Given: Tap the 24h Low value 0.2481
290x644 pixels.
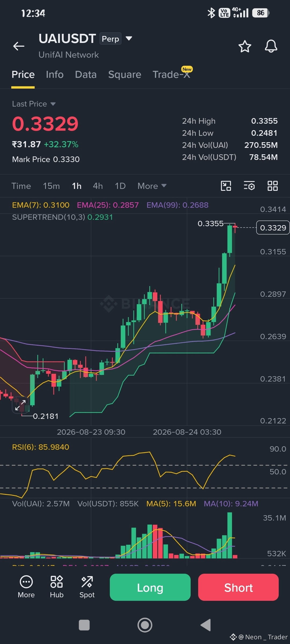Looking at the screenshot, I should point(264,133).
